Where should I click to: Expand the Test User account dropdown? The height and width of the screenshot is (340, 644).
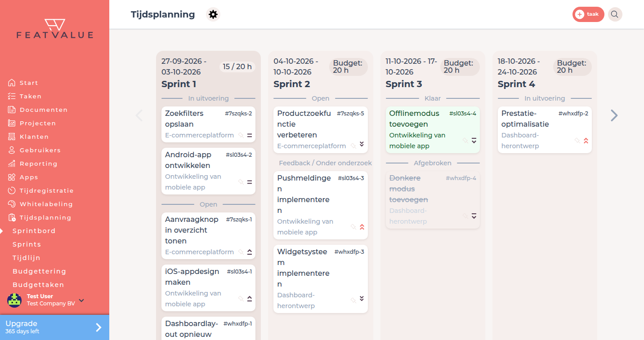(81, 300)
